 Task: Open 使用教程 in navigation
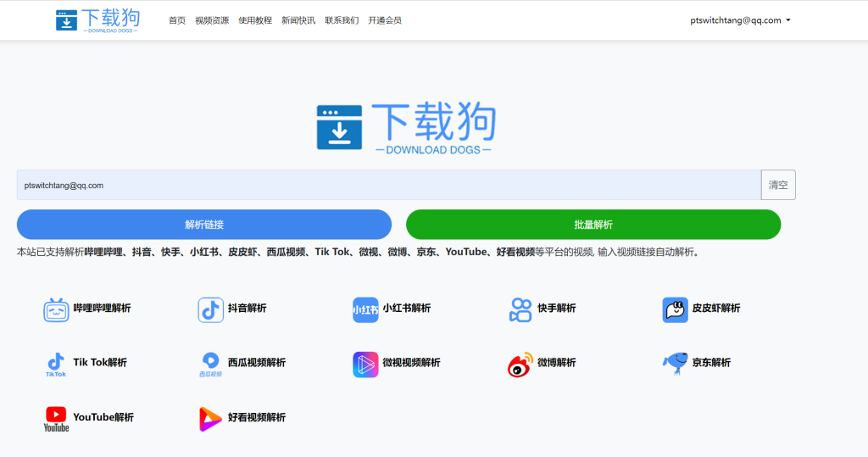point(255,20)
